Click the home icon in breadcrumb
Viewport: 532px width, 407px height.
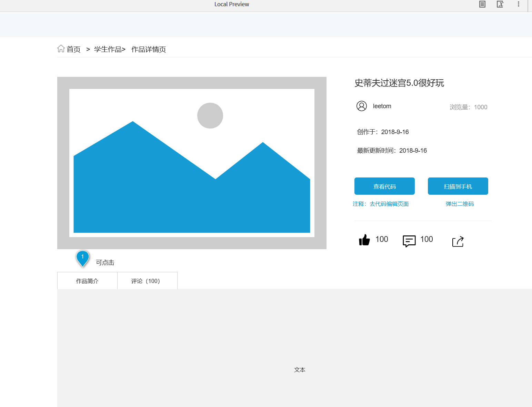coord(61,49)
